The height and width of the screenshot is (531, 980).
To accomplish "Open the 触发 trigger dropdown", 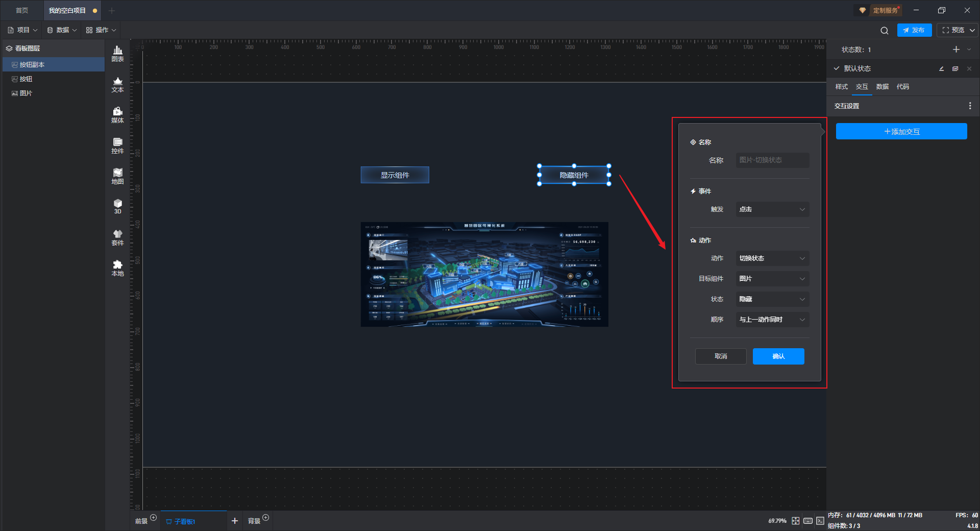I will [772, 209].
